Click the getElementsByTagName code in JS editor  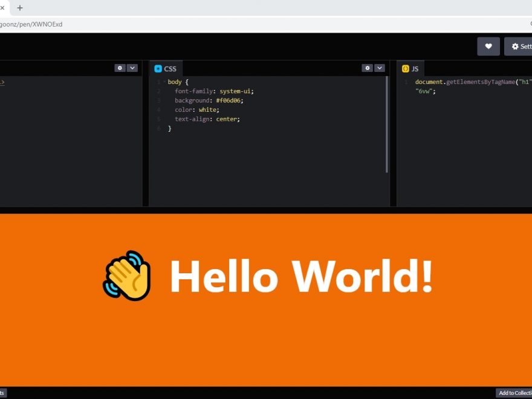[480, 82]
